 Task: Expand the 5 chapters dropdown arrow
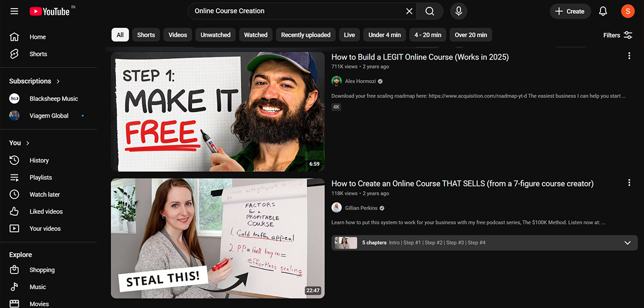coord(627,243)
